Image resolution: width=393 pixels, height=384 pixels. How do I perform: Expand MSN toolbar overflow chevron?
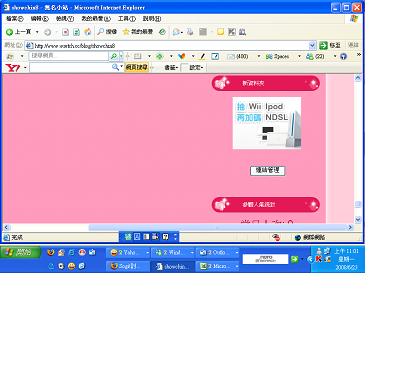click(359, 55)
